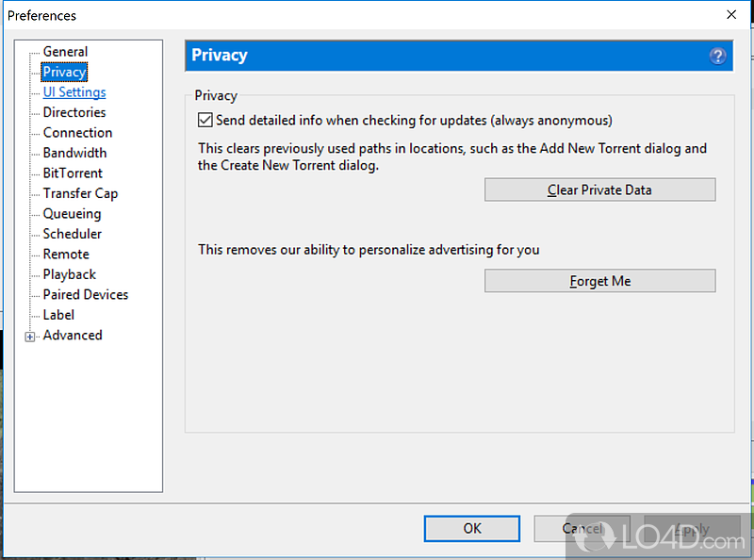Screen dimensions: 754x560
Task: Open the Connection preferences page
Action: tap(77, 133)
